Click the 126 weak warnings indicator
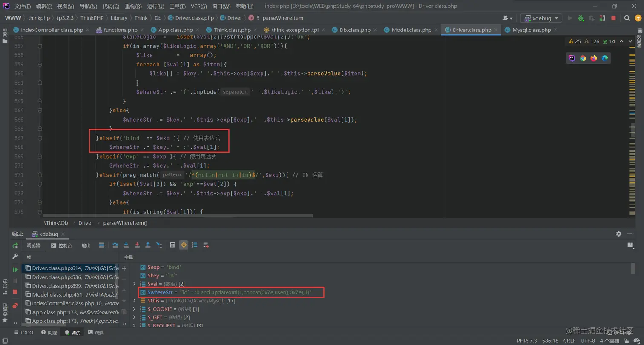 coord(592,41)
